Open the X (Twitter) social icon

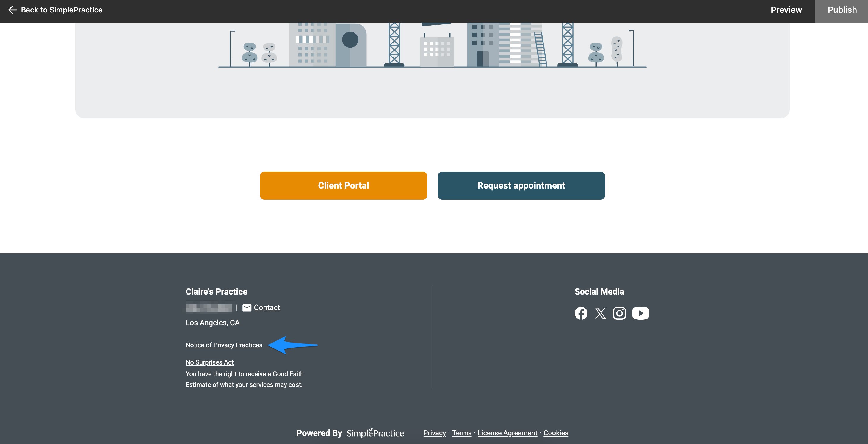click(600, 313)
